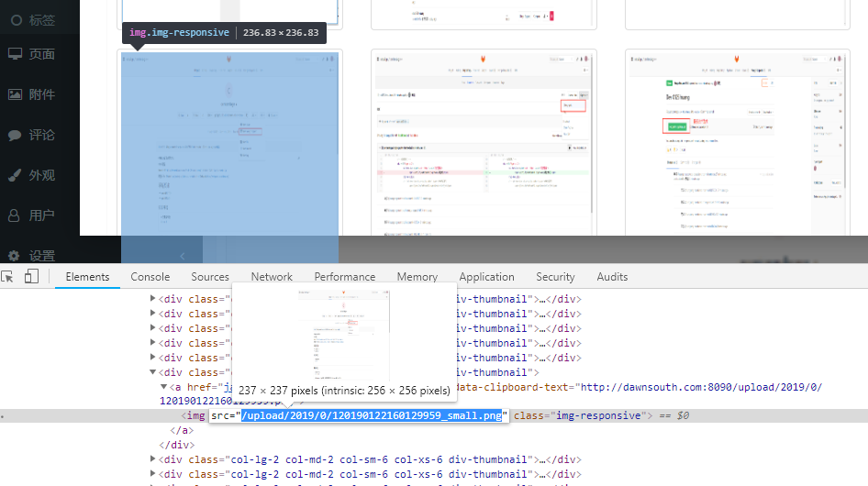Click the 设置 gear icon
Screen dimensions: 868x486
(x=14, y=256)
